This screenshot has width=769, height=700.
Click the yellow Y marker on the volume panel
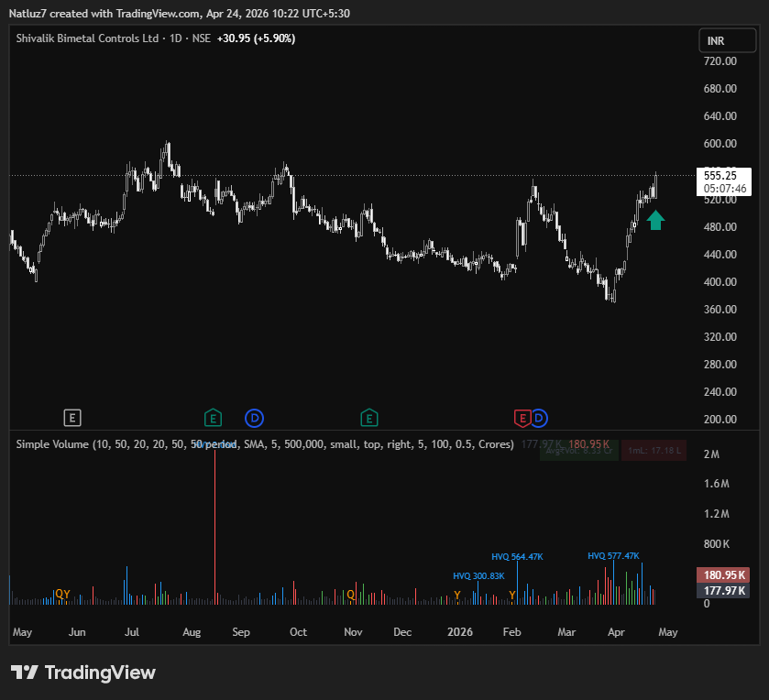pos(456,595)
